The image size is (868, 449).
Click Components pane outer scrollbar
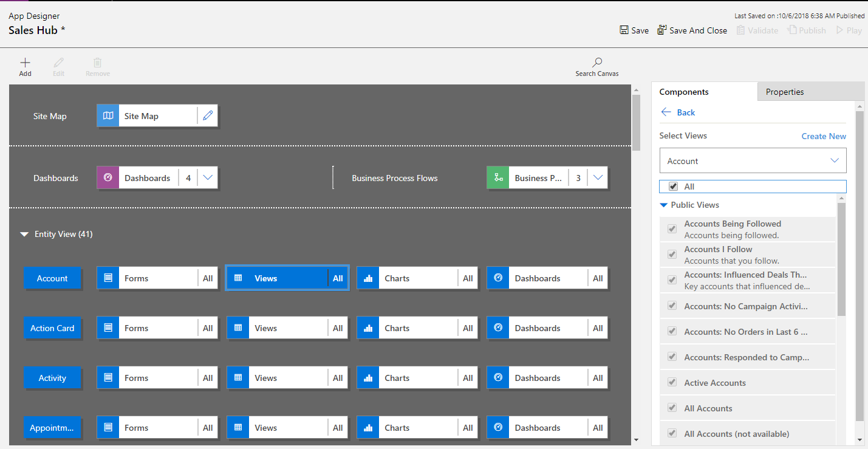pos(859,266)
